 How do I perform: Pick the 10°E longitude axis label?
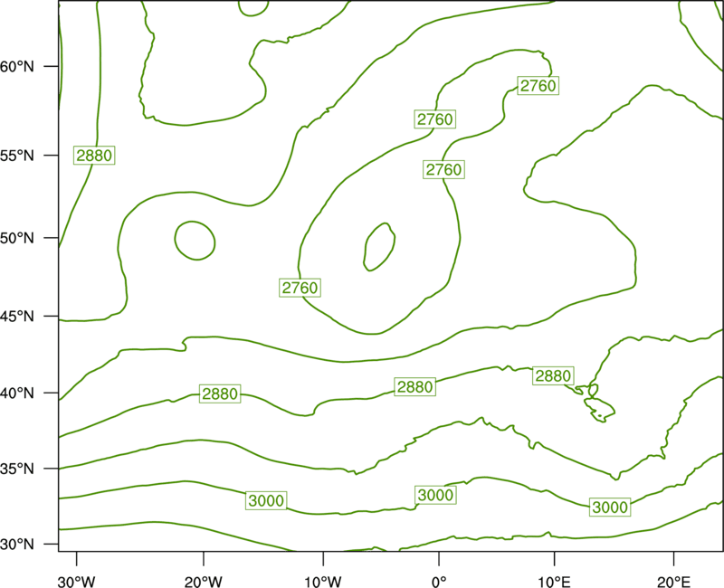pos(554,582)
